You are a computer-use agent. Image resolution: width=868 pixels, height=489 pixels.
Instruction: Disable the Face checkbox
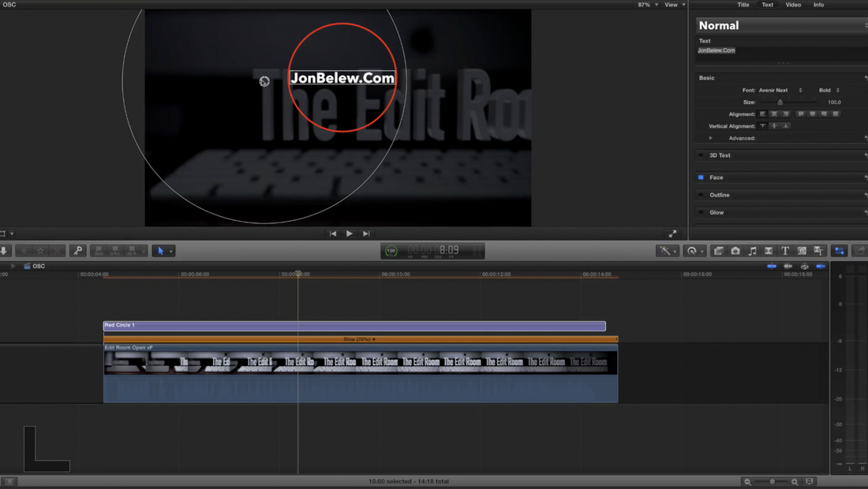coord(699,177)
